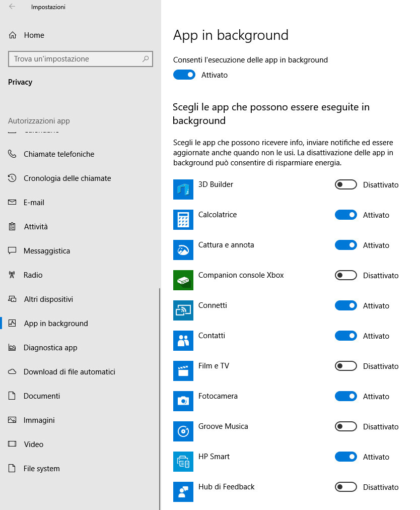Go to Cronologia delle chiamate

click(80, 178)
